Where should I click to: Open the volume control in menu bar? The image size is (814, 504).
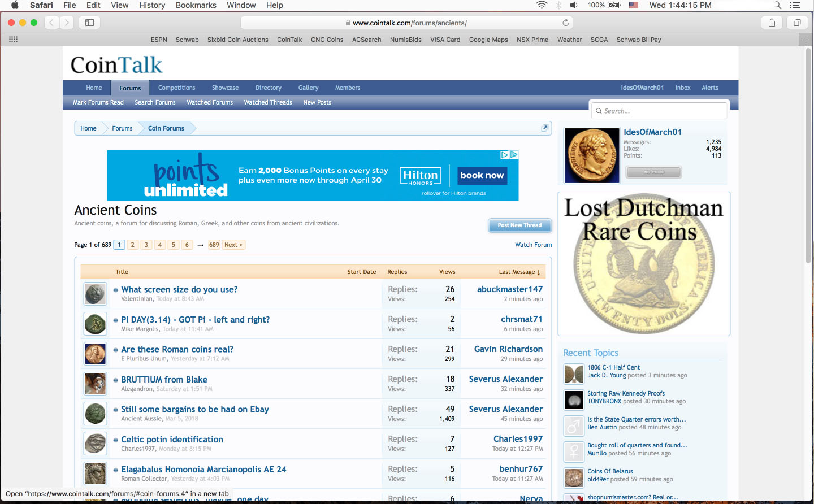[574, 5]
